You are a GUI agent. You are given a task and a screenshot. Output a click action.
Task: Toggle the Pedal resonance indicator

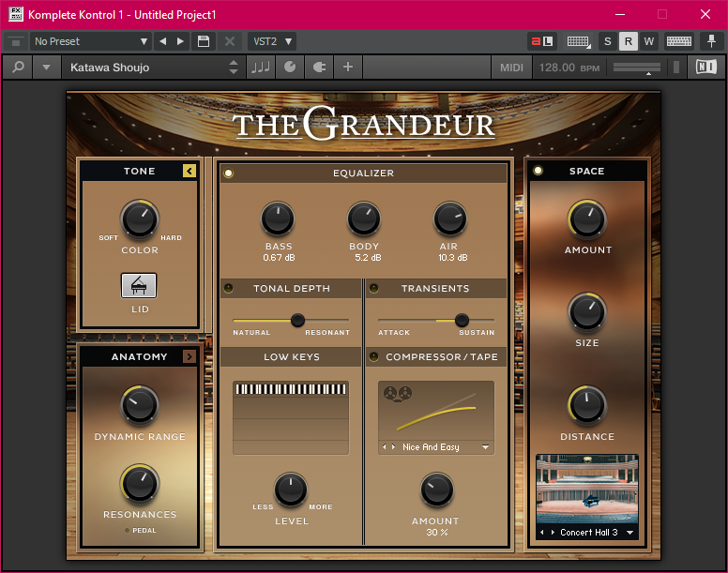128,530
